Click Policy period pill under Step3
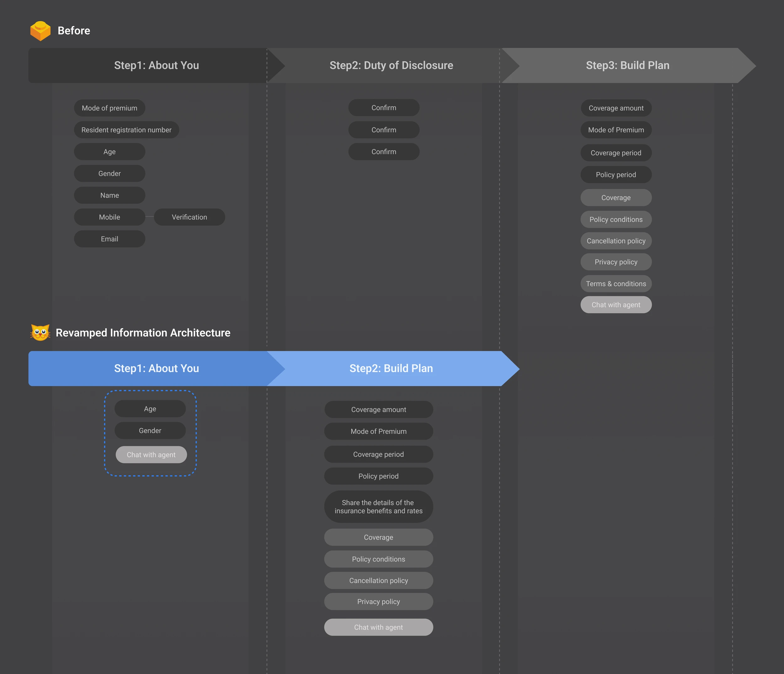The height and width of the screenshot is (674, 784). [x=616, y=175]
